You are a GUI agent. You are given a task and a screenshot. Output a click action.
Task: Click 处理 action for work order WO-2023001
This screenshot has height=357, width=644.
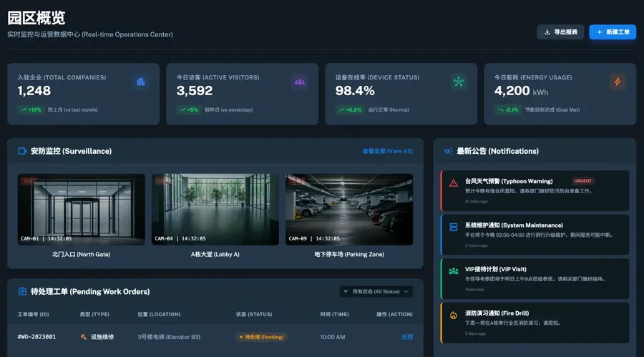tap(407, 337)
